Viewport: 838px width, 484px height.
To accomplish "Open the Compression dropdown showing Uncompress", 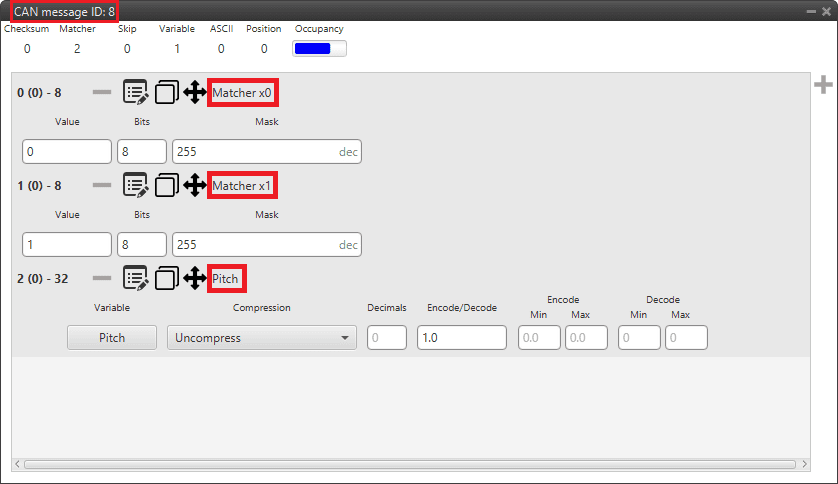I will (262, 338).
